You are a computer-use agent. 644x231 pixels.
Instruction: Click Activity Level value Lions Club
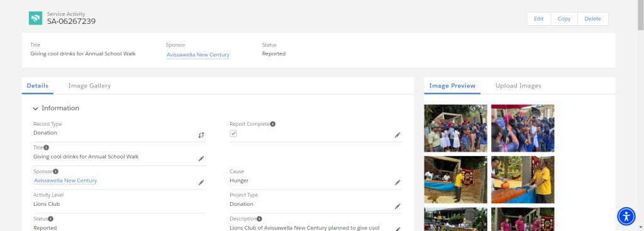point(47,204)
